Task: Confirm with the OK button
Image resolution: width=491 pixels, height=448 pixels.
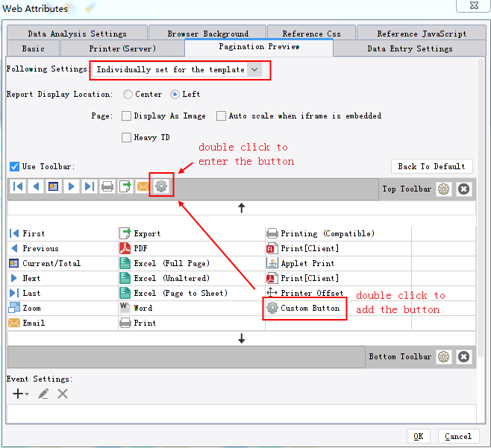Action: (419, 436)
